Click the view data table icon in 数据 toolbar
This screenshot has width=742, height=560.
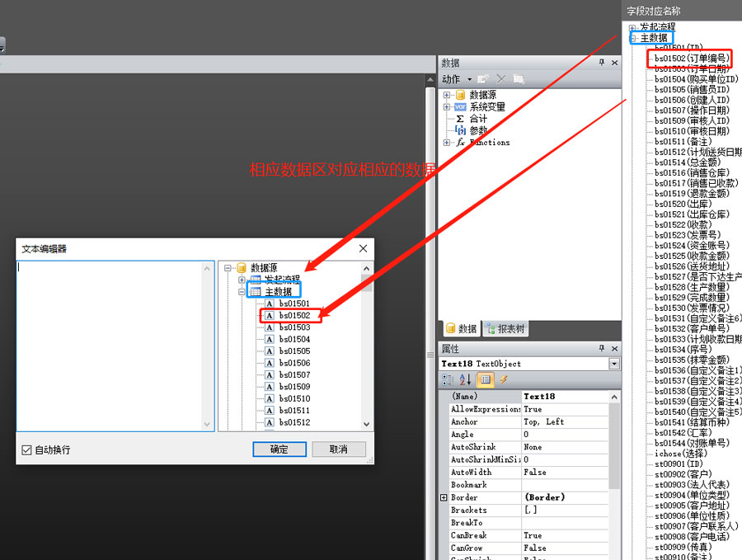[518, 79]
